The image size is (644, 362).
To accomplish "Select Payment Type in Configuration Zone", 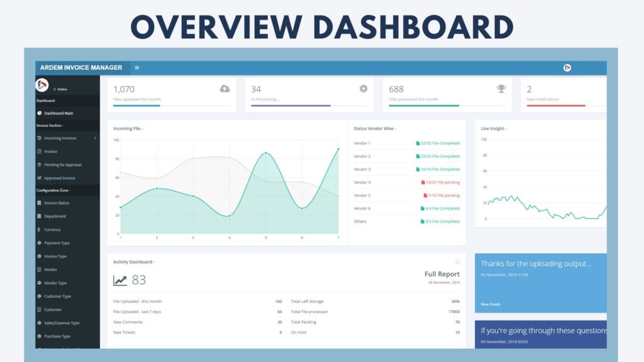I will tap(57, 243).
